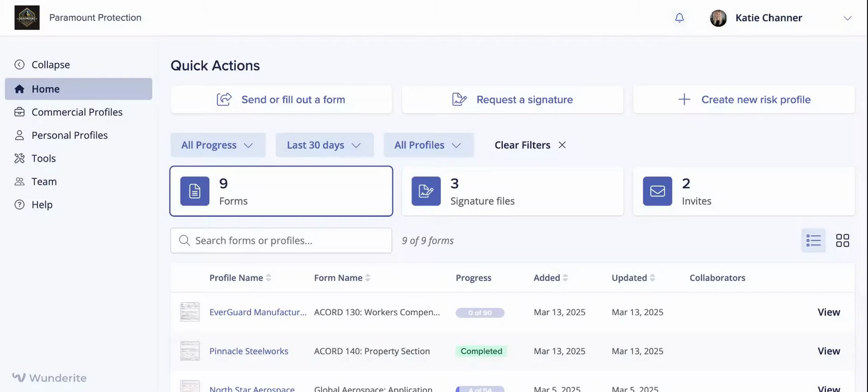Click the 0 of 90 progress bar
Viewport: 868px width, 392px height.
click(479, 313)
